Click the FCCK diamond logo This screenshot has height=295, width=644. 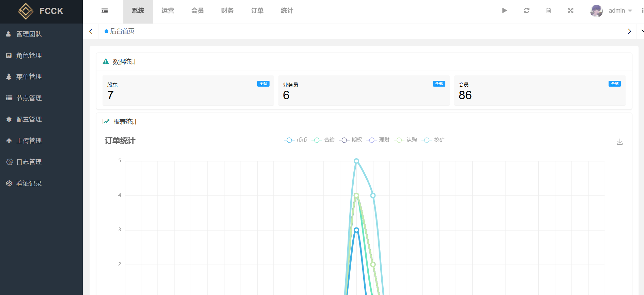pyautogui.click(x=26, y=11)
